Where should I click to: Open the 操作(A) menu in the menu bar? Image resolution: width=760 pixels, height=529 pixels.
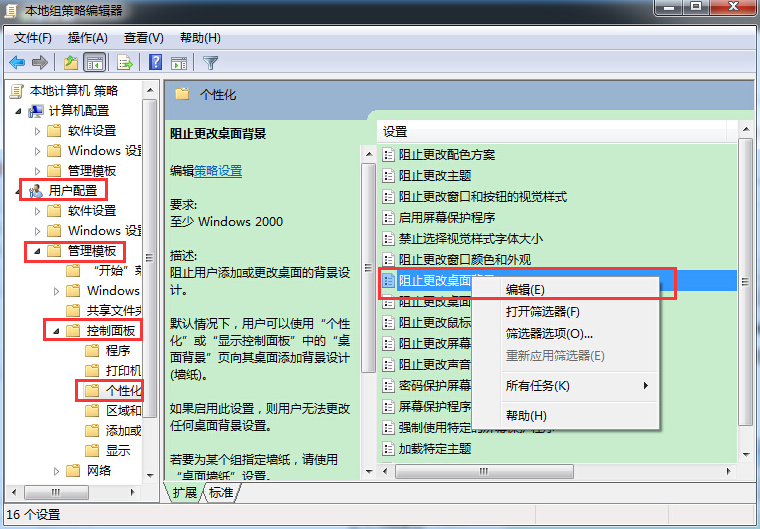pos(87,37)
